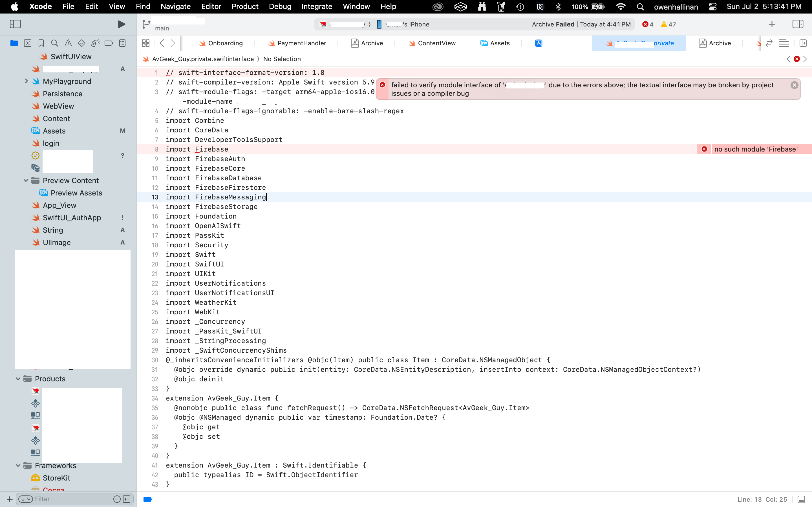
Task: Open the related items grid icon
Action: 145,43
